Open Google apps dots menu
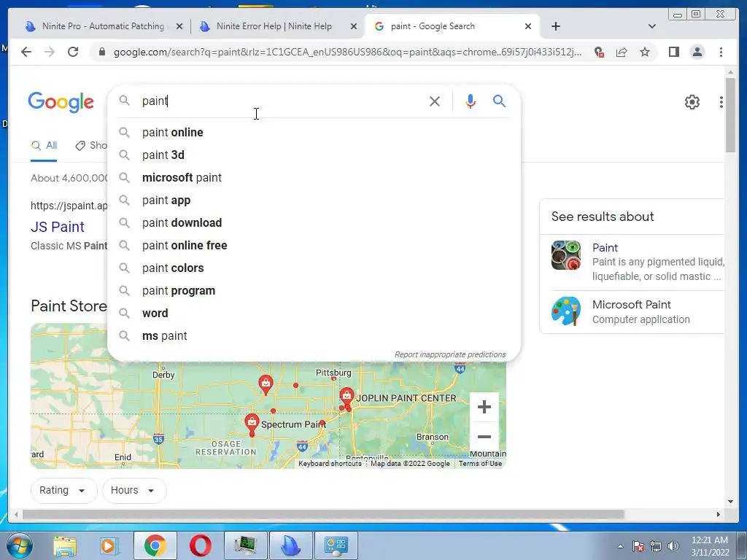The width and height of the screenshot is (747, 560). 721,101
